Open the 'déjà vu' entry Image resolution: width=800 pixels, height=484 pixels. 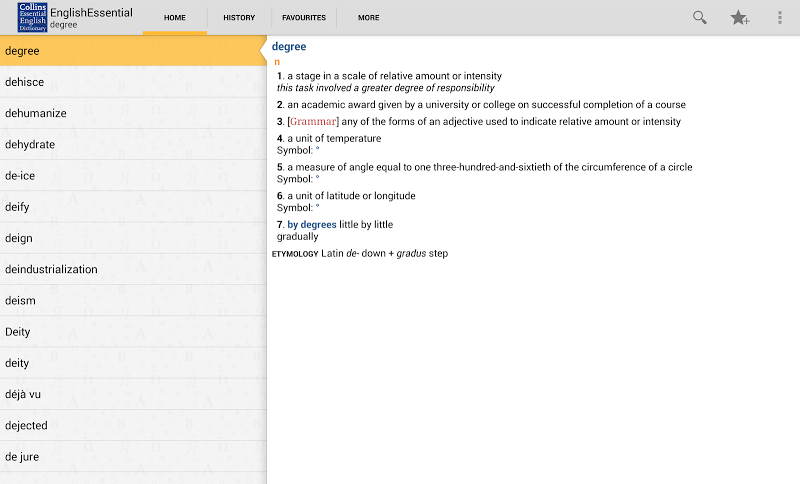click(x=133, y=394)
